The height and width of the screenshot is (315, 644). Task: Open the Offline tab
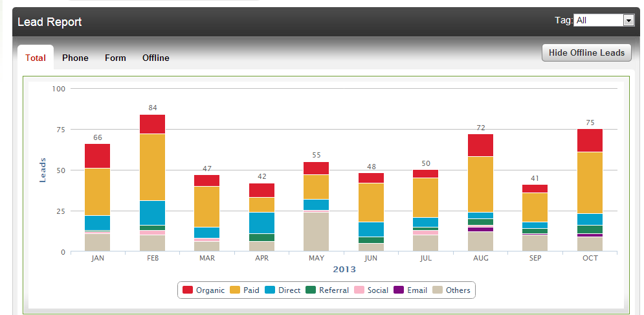156,58
